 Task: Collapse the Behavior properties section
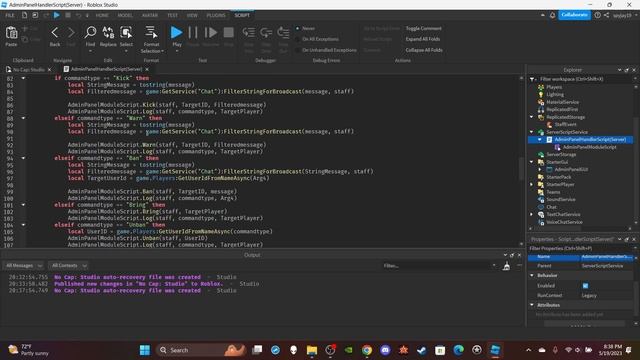532,276
